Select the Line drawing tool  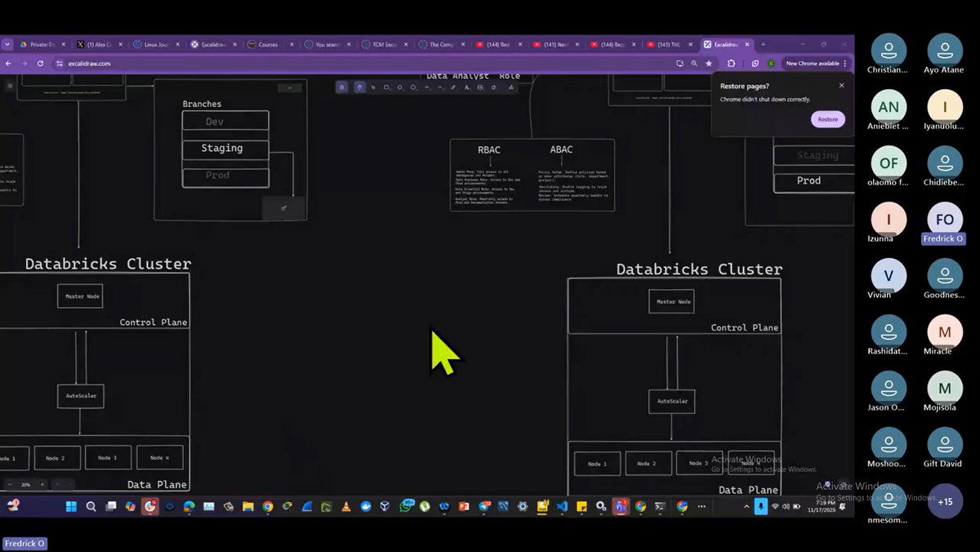tap(439, 87)
